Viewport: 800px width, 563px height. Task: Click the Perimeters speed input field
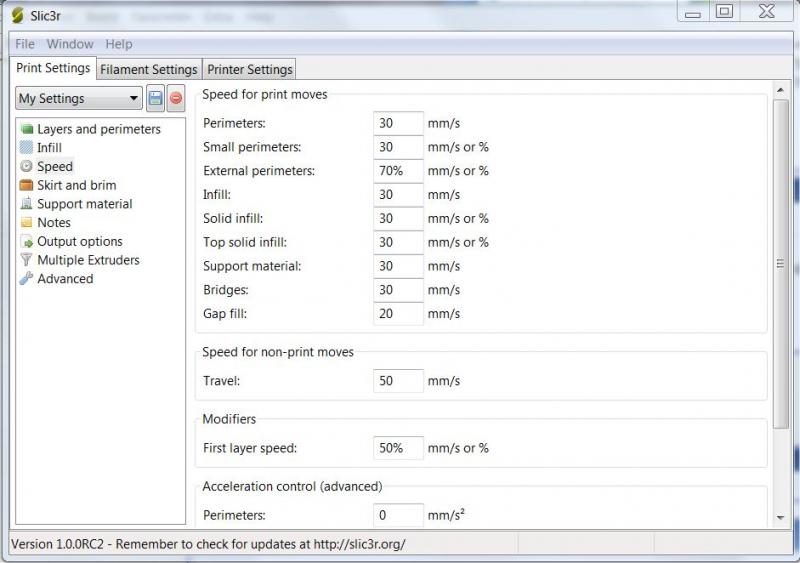point(398,123)
